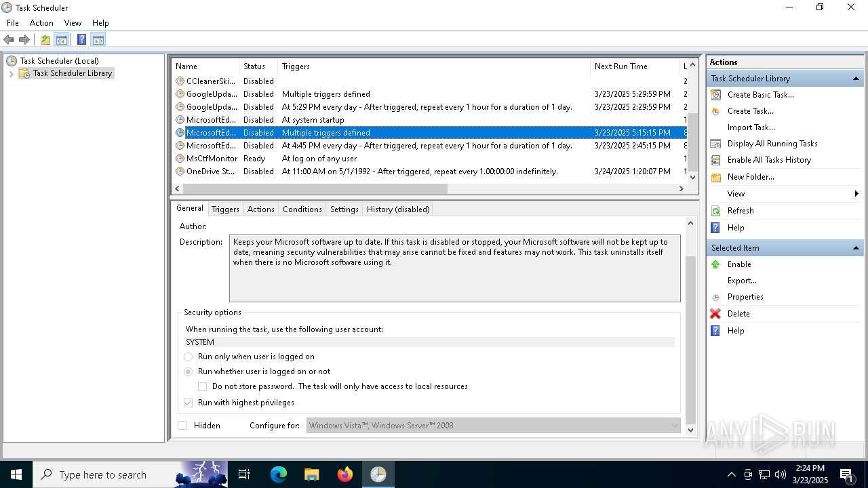Click the clock icon of MsCtfMonitor task
The width and height of the screenshot is (868, 488).
tap(180, 159)
